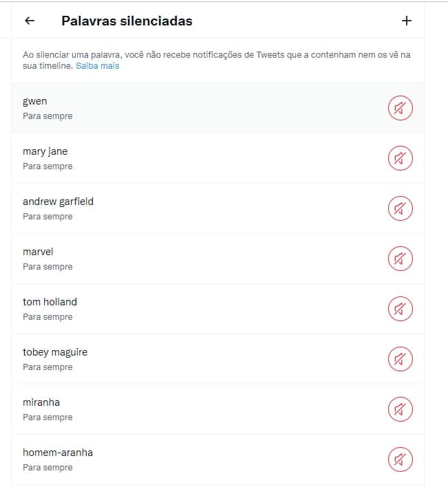Click the crossed speaker icon for tobey maguire
448x489 pixels.
pos(401,359)
